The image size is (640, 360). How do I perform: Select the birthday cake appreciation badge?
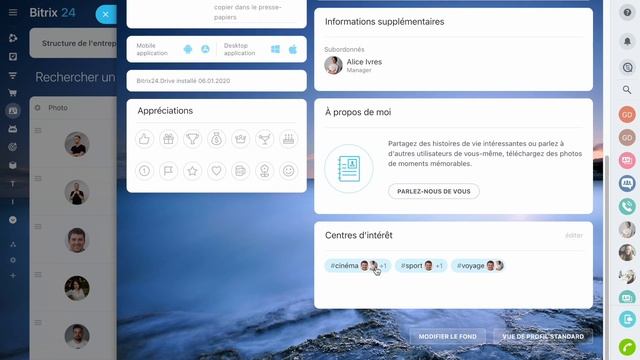pos(289,139)
